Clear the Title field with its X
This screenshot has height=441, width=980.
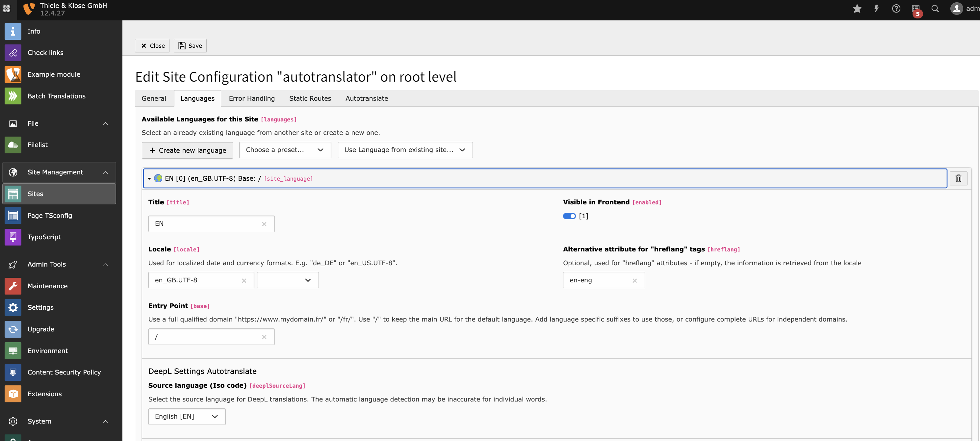tap(264, 224)
